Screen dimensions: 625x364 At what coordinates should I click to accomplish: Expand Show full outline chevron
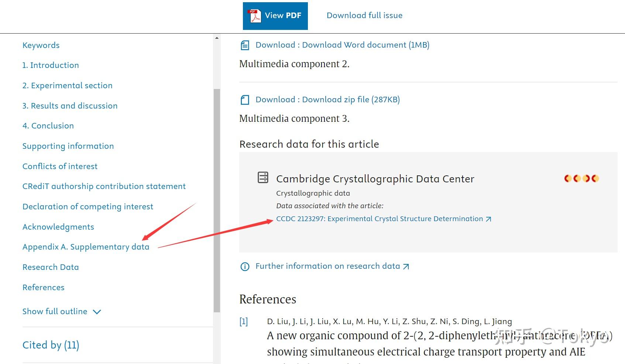[97, 312]
